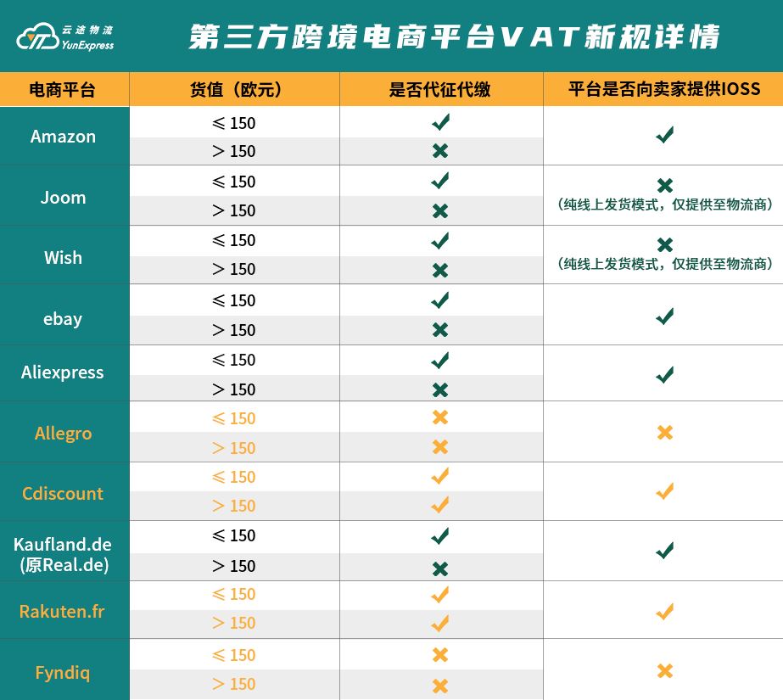Click the Wish platform name
This screenshot has width=783, height=700.
pyautogui.click(x=63, y=258)
